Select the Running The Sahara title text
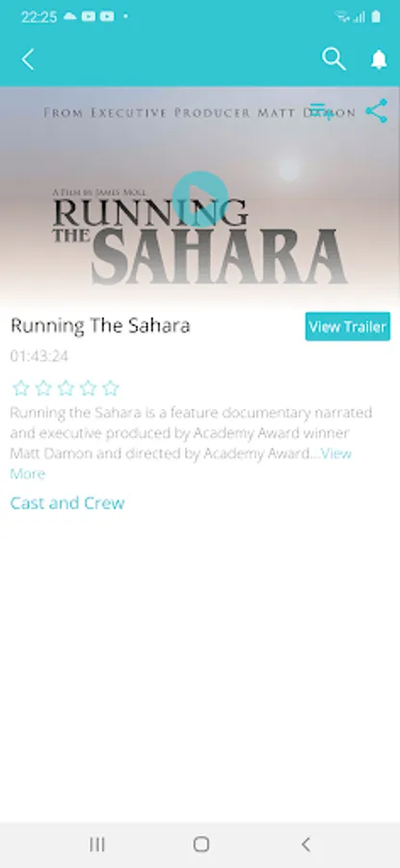400x868 pixels. [x=100, y=326]
